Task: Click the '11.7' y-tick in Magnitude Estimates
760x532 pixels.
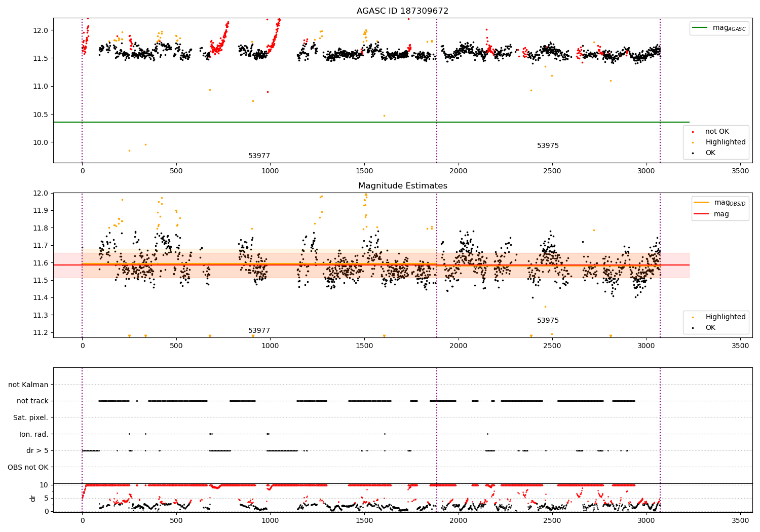Action: coord(41,246)
